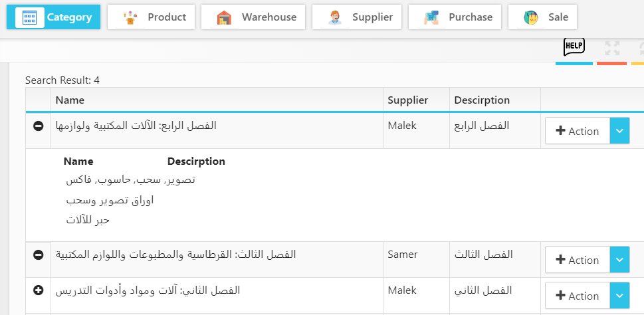Screen dimensions: 644x315
Task: Click the Purchase card icon
Action: [432, 18]
